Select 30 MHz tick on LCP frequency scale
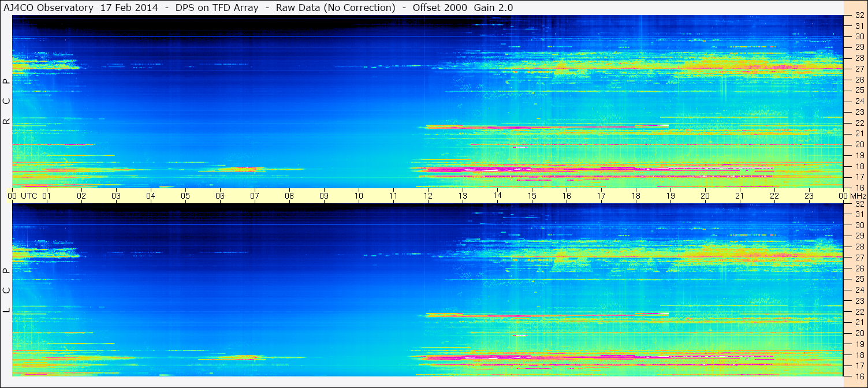 pyautogui.click(x=859, y=225)
